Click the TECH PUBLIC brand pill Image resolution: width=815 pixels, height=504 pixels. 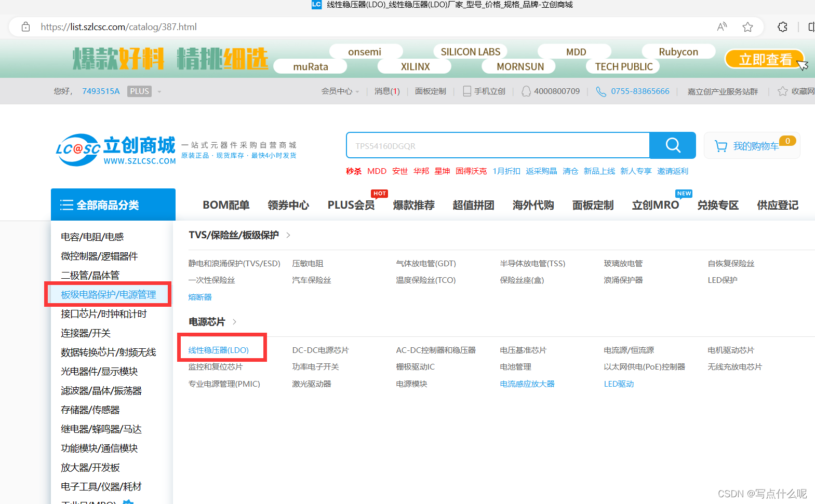tap(624, 66)
